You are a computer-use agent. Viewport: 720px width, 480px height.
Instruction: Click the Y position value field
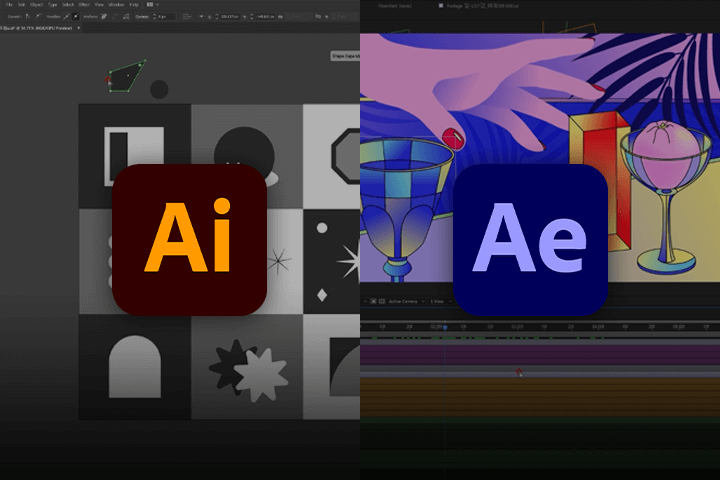(x=264, y=17)
